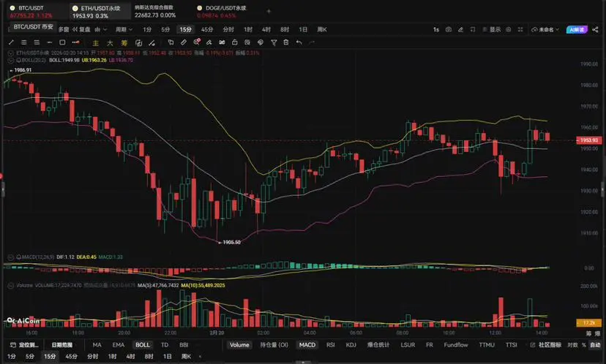This screenshot has height=364, width=606.
Task: Collapse the ETH/USDT info row chevron
Action: pyautogui.click(x=10, y=53)
